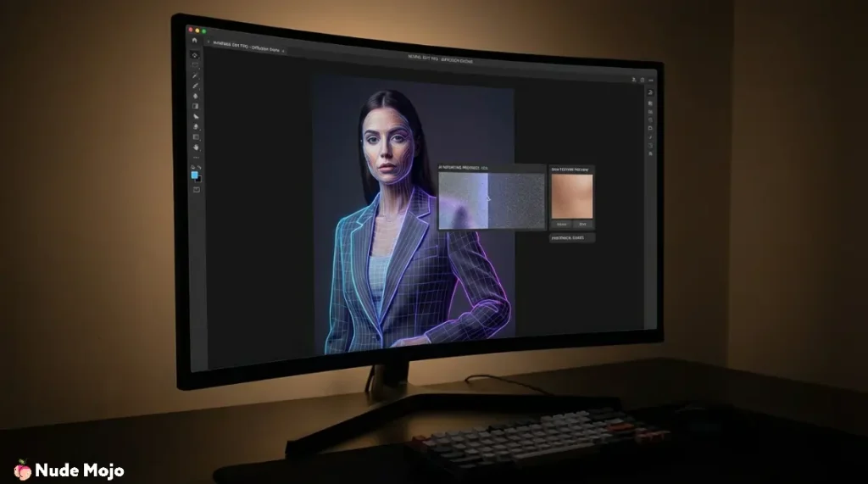The height and width of the screenshot is (484, 868).
Task: Click the blue foreground color swatch
Action: [195, 175]
